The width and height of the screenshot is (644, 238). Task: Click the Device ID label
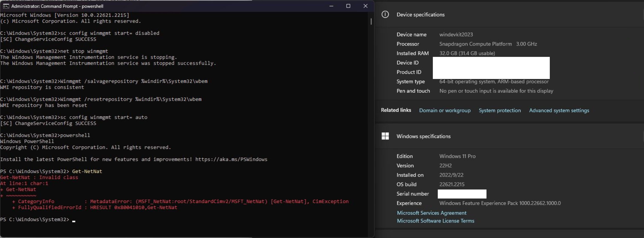[x=408, y=63]
